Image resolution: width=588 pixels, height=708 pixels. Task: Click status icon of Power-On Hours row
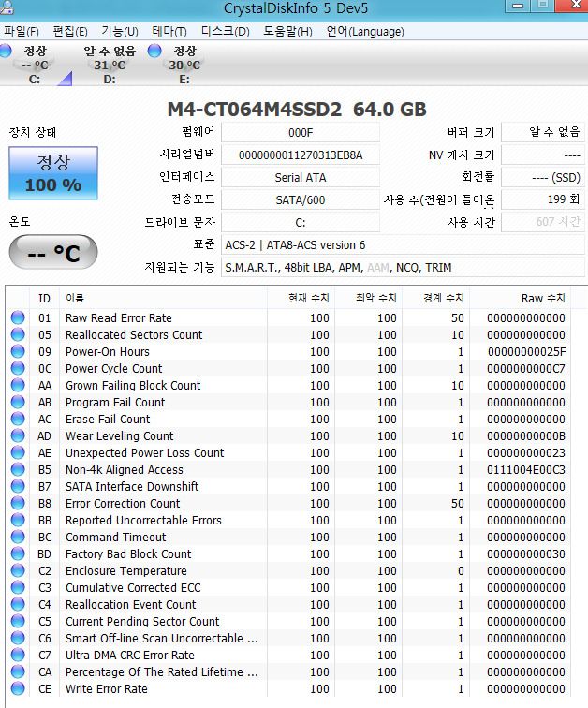tap(18, 351)
